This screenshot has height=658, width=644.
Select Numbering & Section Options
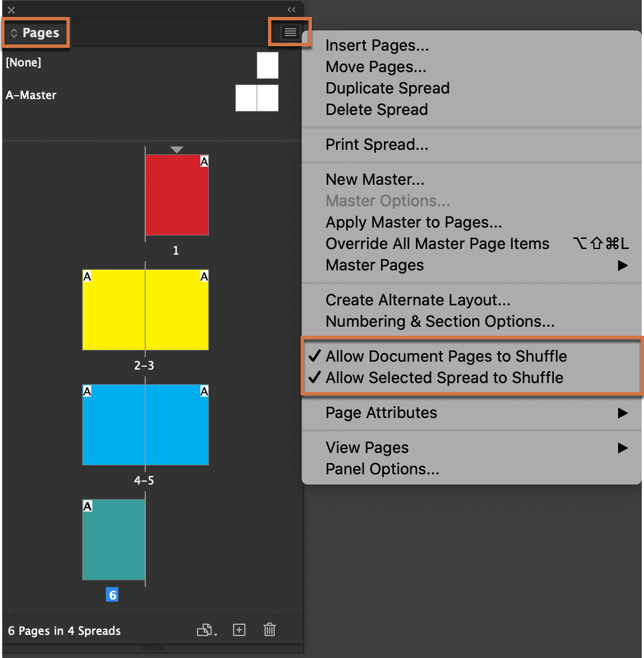440,321
